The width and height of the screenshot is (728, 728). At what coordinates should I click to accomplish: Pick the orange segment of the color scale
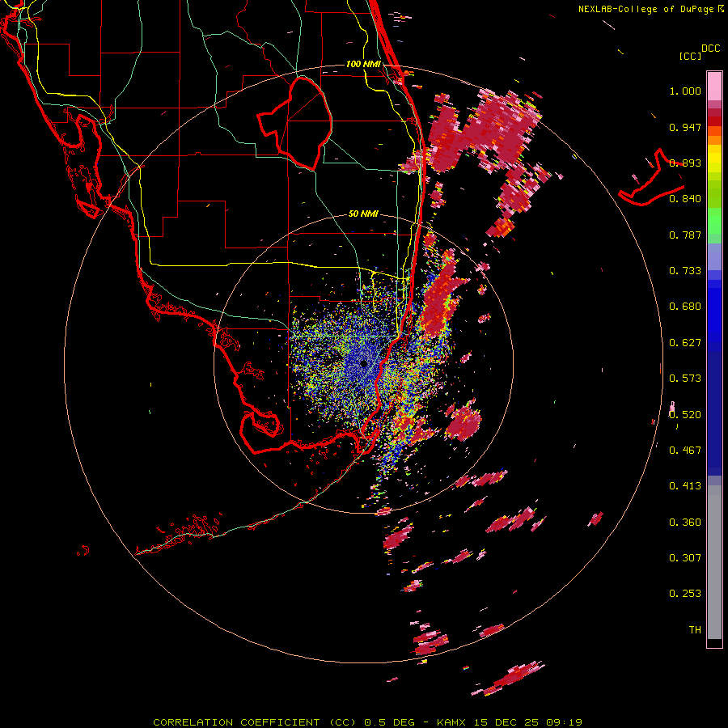tap(714, 140)
